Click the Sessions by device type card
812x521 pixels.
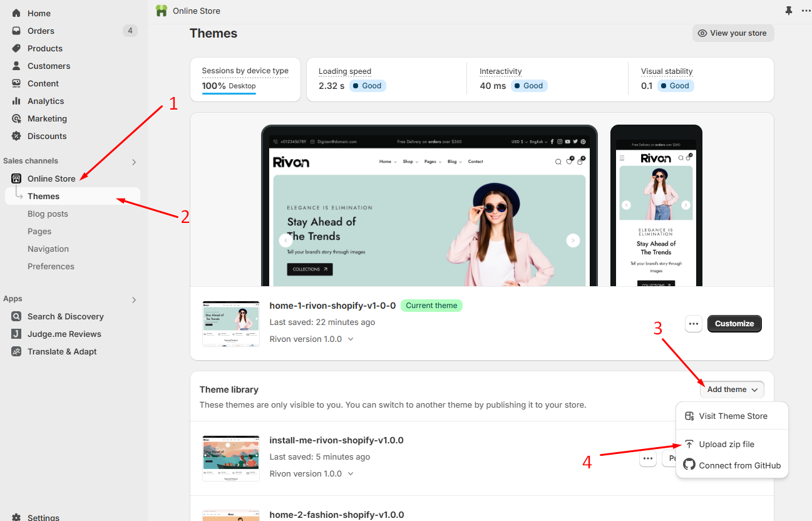[x=245, y=80]
